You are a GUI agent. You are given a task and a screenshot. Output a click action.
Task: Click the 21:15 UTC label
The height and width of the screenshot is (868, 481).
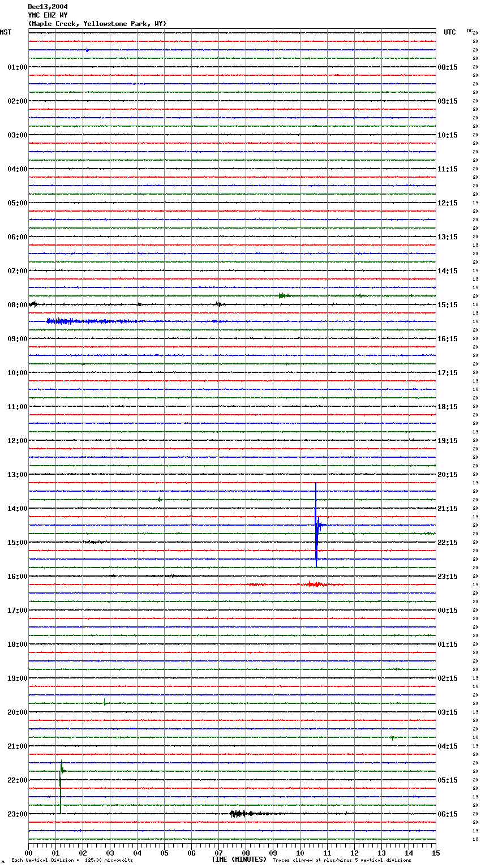448,509
